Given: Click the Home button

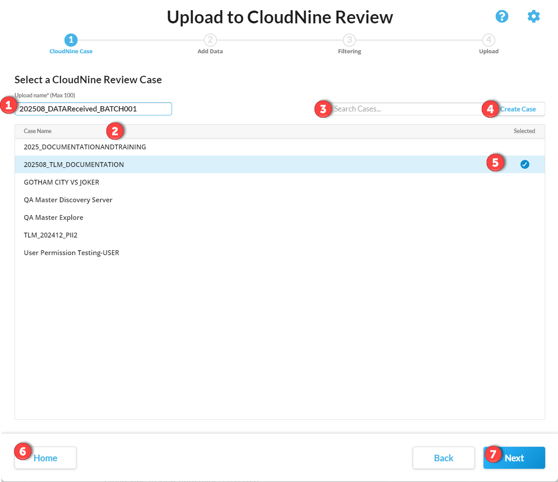Looking at the screenshot, I should tap(45, 458).
